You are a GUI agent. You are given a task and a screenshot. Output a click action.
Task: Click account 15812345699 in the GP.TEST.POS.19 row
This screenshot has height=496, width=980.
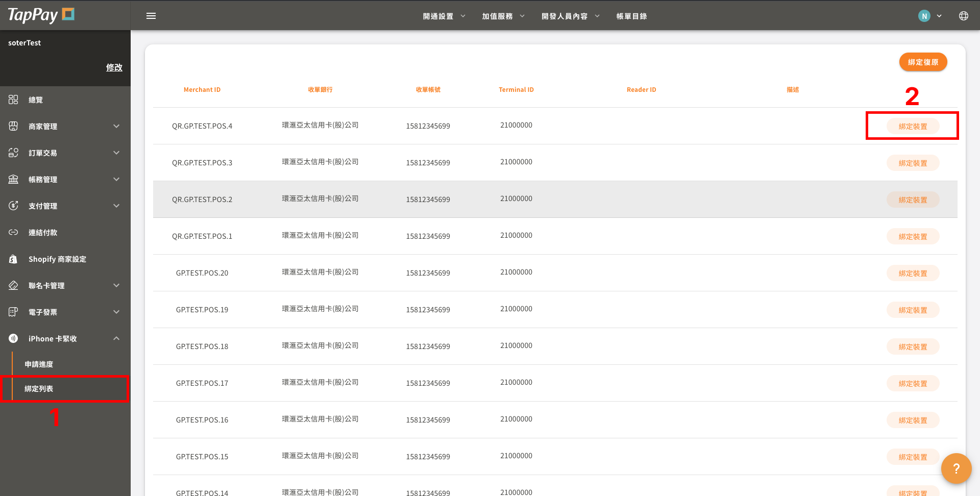(428, 310)
